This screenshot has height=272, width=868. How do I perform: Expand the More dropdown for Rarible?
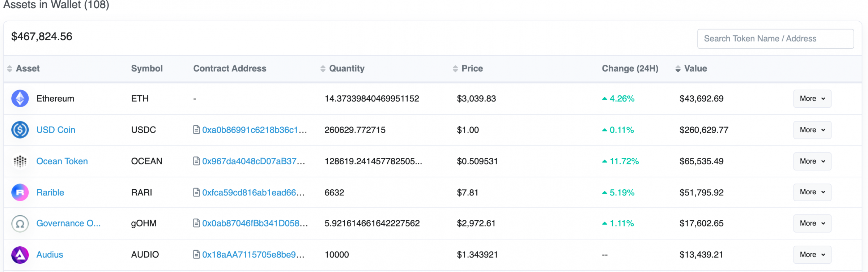812,192
